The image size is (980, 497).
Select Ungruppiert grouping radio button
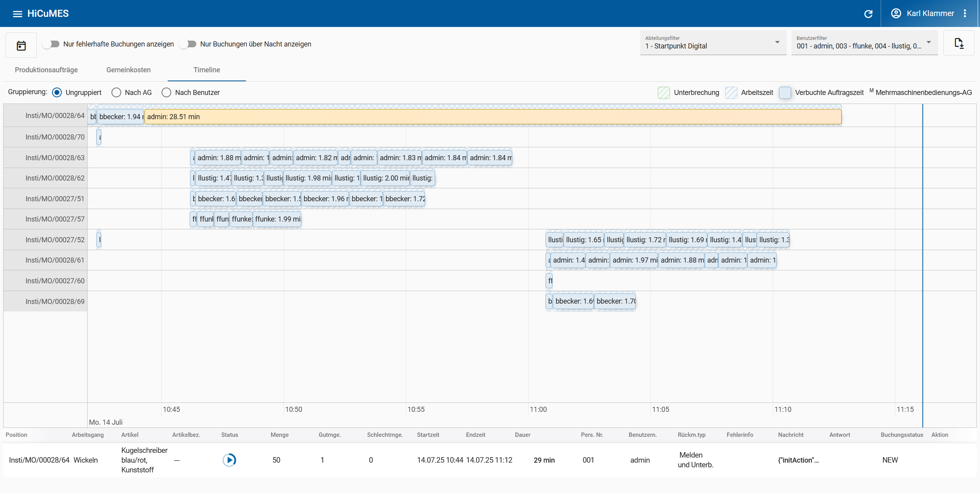coord(57,93)
